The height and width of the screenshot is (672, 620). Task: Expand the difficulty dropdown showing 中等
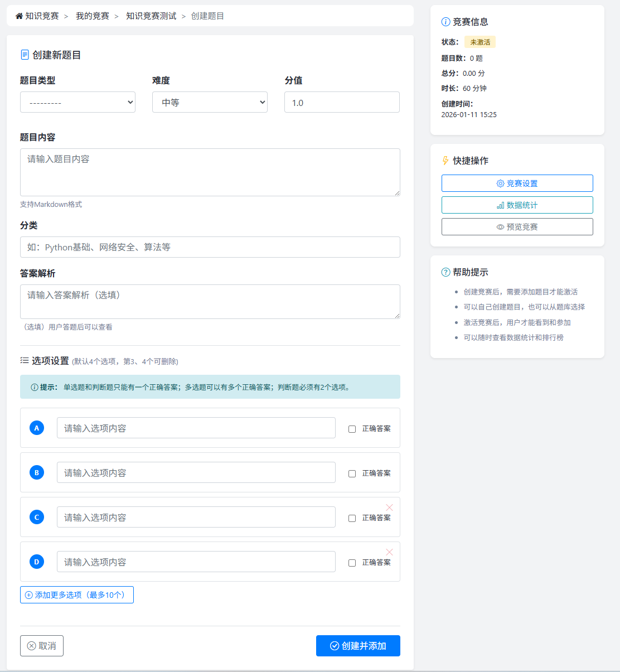pyautogui.click(x=210, y=102)
